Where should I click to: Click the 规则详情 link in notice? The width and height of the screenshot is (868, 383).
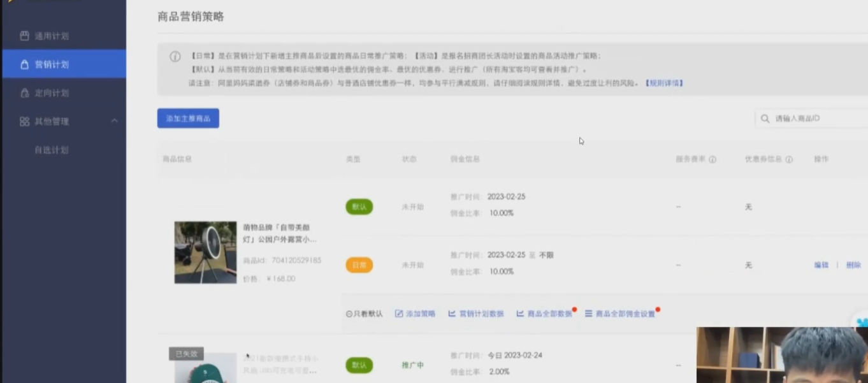pos(664,83)
